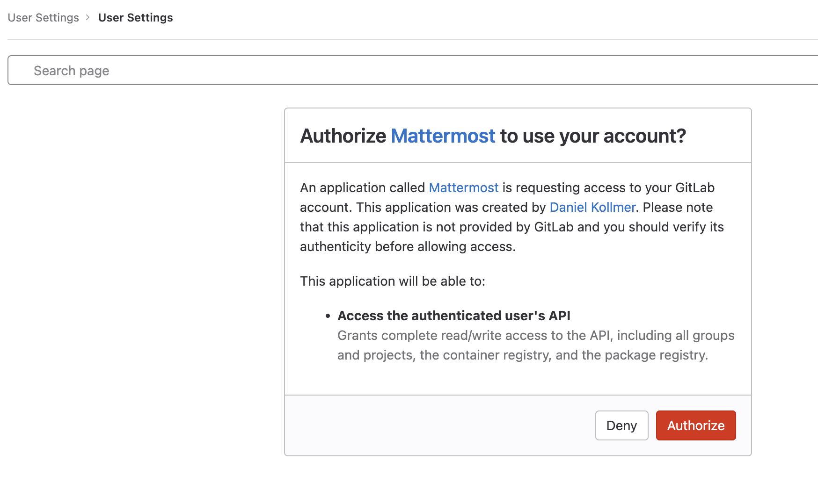This screenshot has height=504, width=818.
Task: Deny Mattermost access request
Action: point(621,425)
